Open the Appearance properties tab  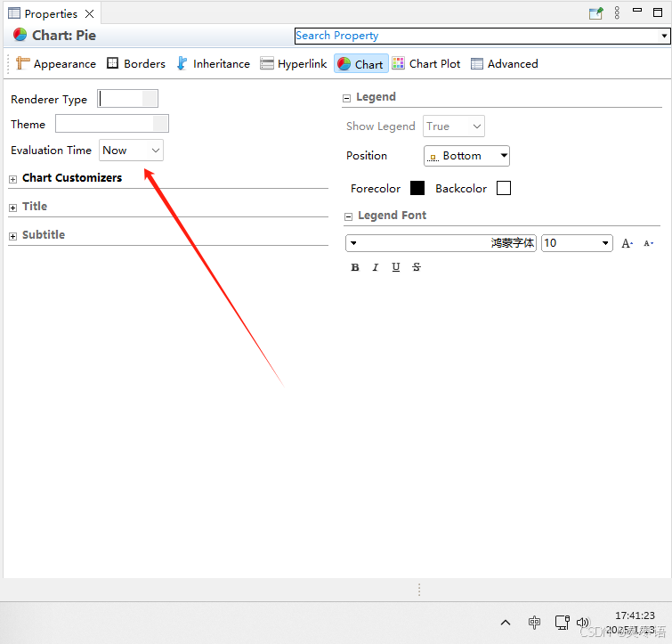[x=56, y=64]
